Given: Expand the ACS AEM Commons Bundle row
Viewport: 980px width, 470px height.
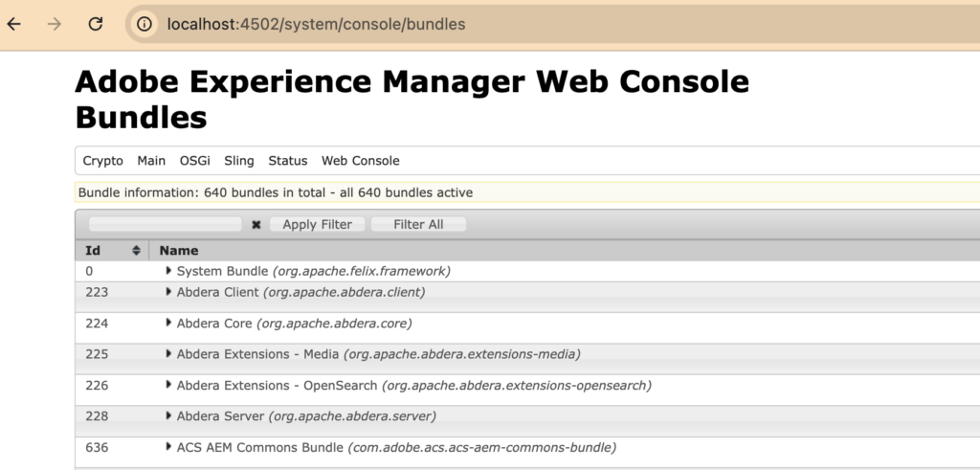Looking at the screenshot, I should tap(169, 447).
